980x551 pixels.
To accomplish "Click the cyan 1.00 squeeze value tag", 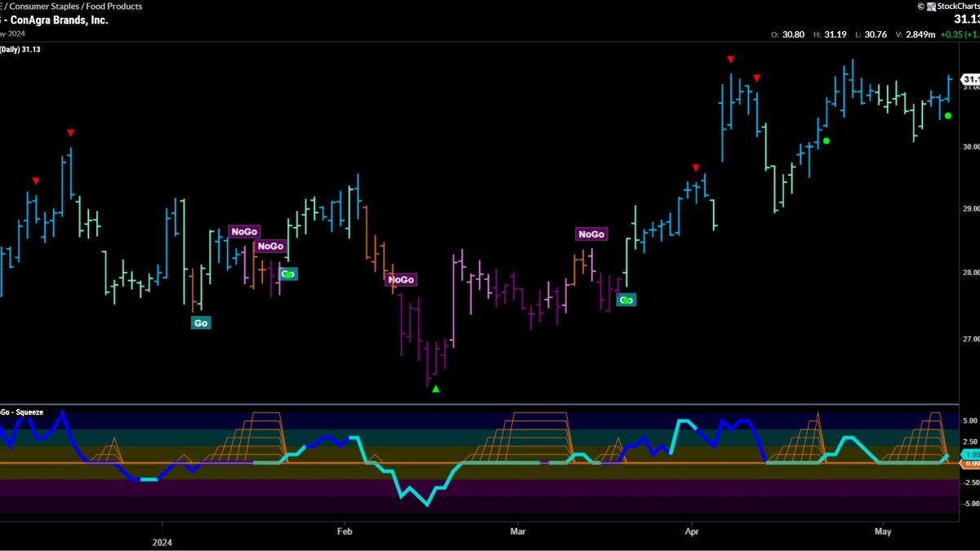I will point(971,454).
